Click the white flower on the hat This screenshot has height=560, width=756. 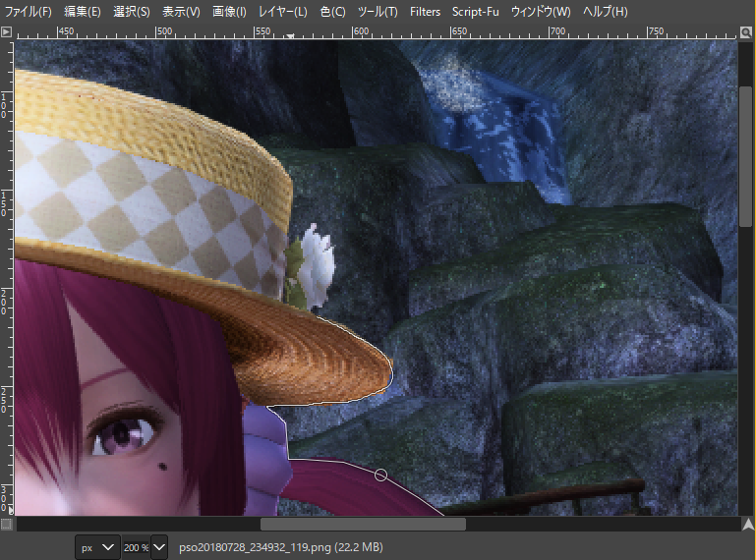(317, 264)
